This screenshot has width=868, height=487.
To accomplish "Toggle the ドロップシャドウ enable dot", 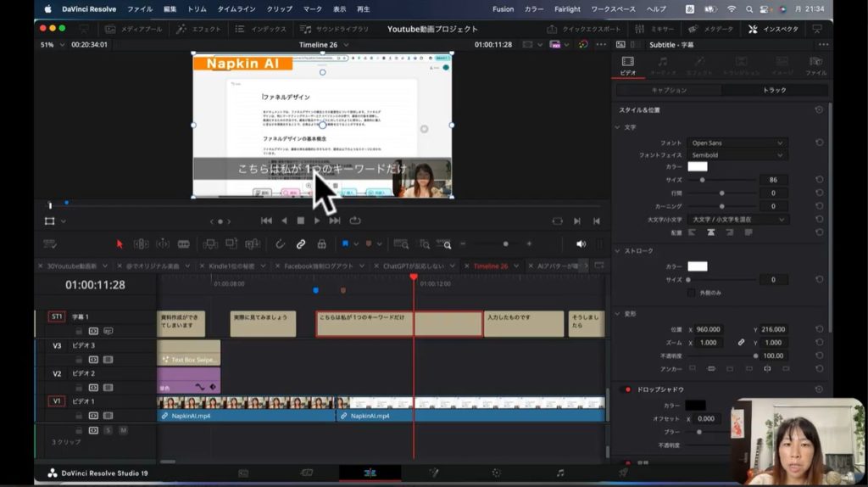I will [x=627, y=389].
